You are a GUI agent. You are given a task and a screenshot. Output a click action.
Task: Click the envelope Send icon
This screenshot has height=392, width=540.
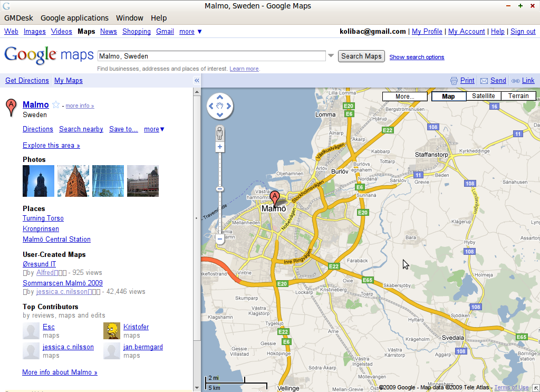coord(484,81)
